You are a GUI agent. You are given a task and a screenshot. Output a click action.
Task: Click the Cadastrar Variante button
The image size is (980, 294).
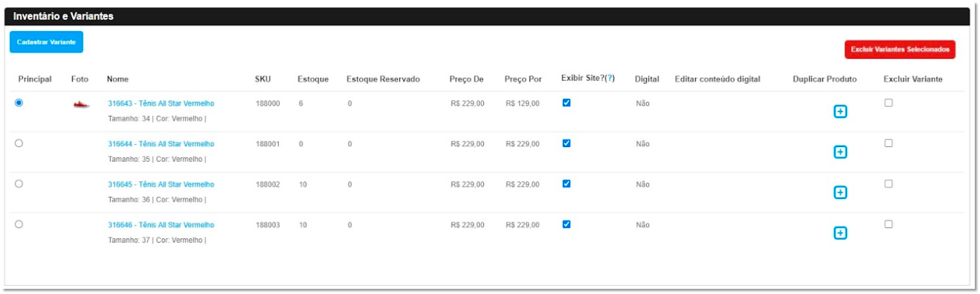(x=46, y=42)
